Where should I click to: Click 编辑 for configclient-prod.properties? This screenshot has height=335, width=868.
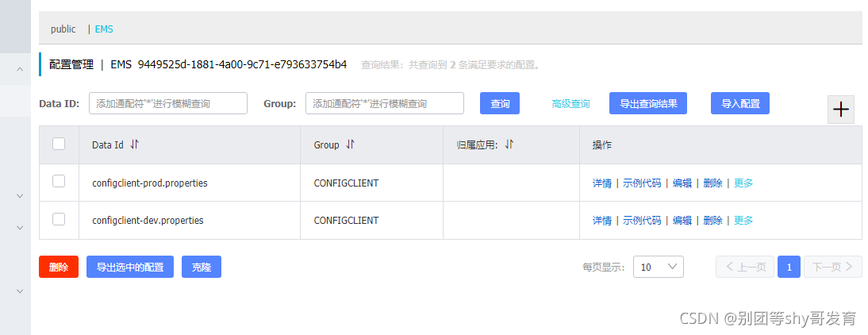pos(682,183)
